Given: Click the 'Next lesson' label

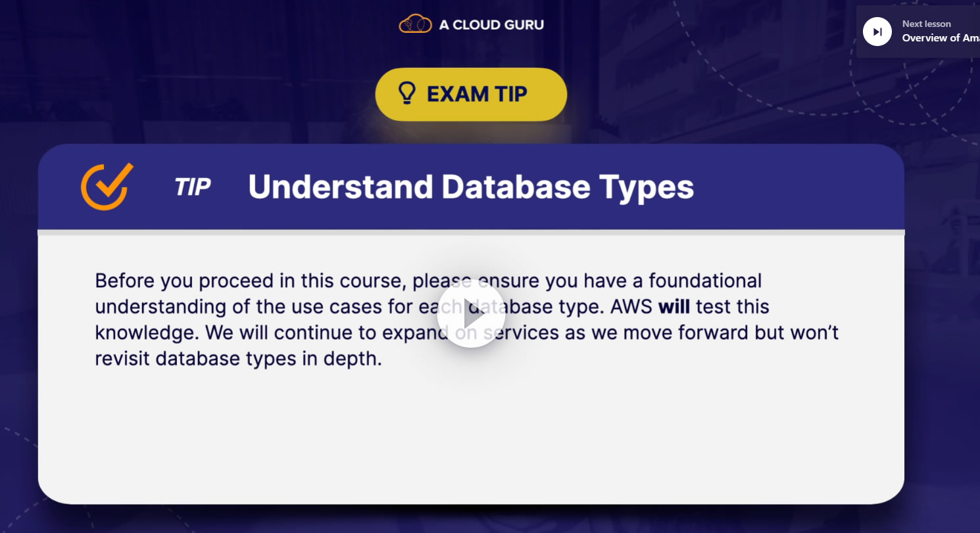Looking at the screenshot, I should click(926, 24).
